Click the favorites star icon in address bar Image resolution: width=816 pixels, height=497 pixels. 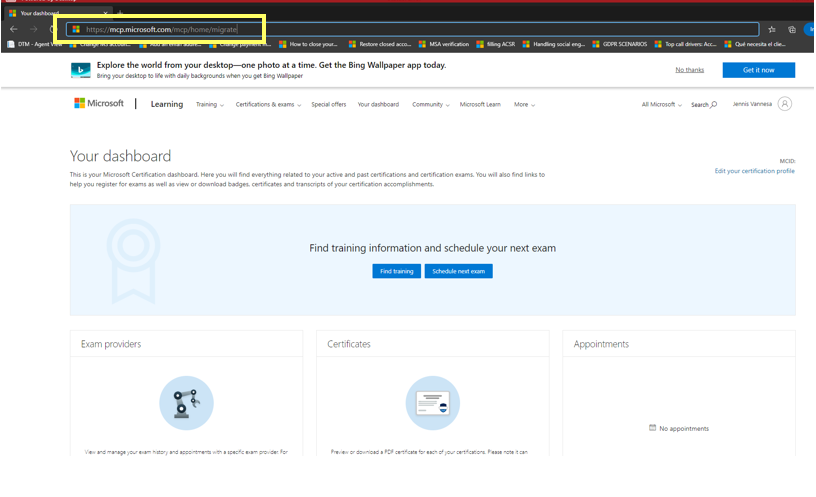click(772, 30)
